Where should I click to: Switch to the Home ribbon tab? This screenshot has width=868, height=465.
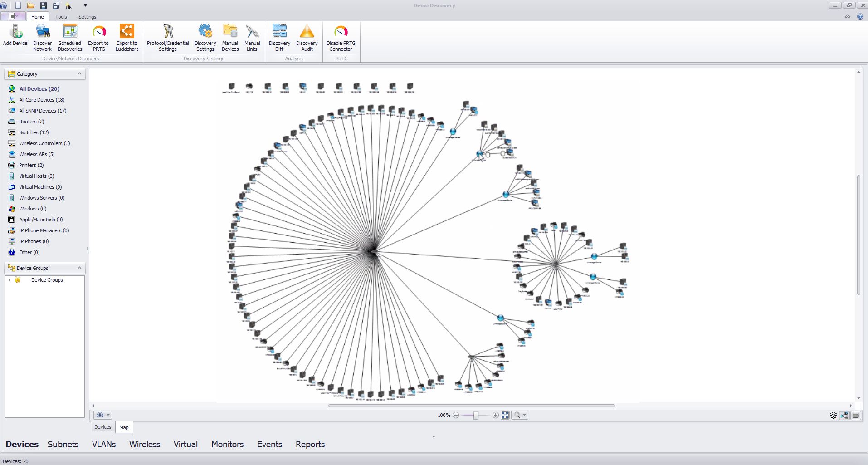(x=38, y=17)
